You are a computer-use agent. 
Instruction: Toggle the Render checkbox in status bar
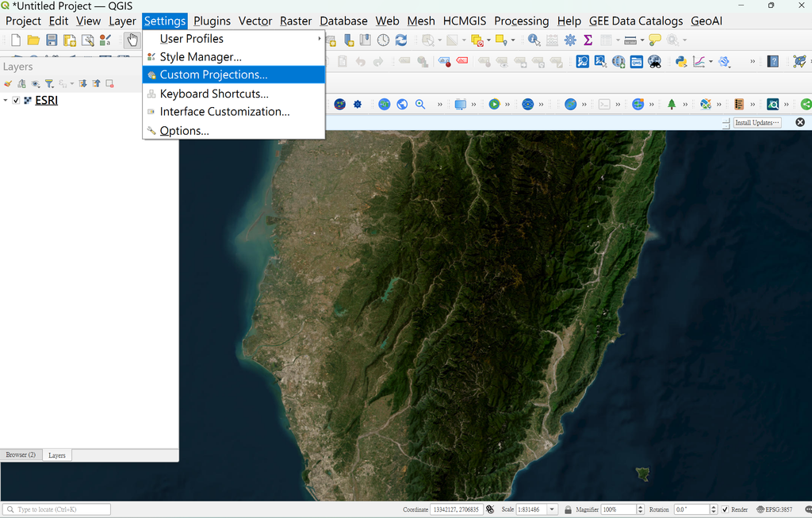coord(725,509)
